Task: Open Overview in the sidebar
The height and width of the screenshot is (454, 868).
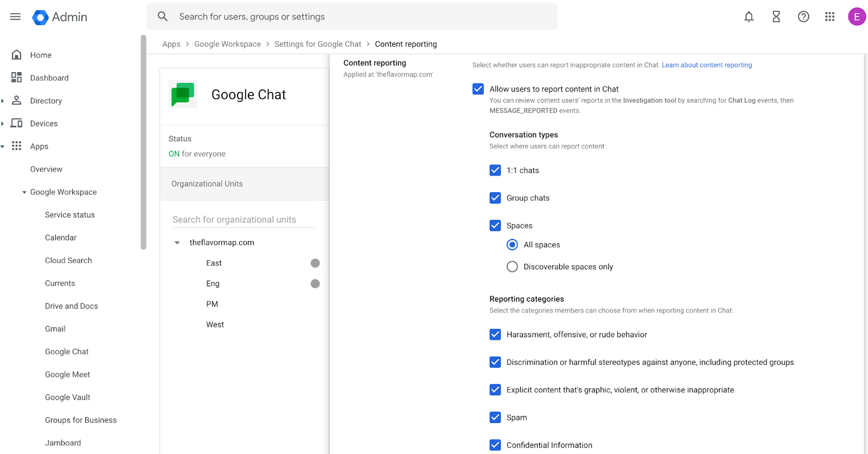Action: 46,169
